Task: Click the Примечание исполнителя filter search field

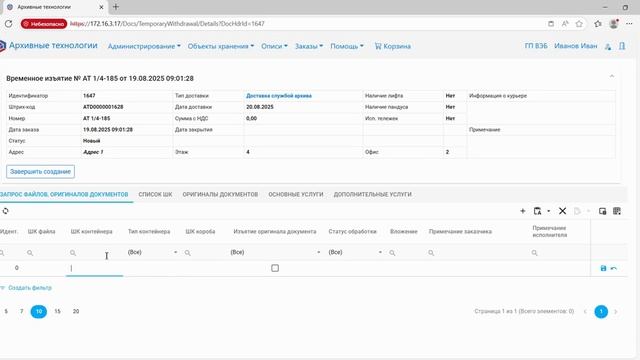Action: (559, 253)
